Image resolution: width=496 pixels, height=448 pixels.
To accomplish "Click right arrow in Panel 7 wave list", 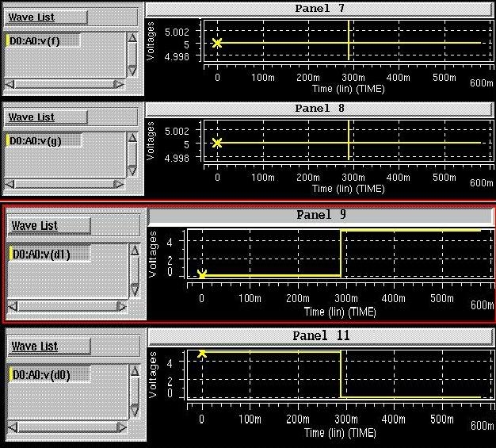I will click(x=119, y=84).
